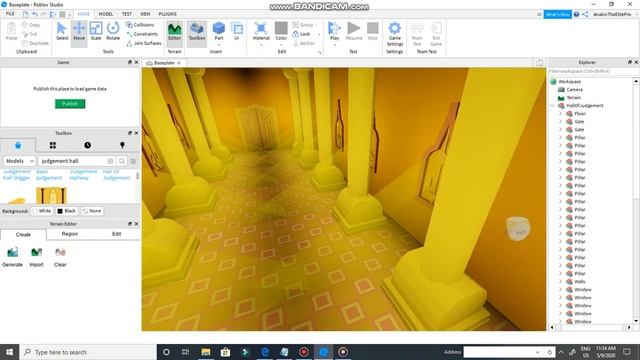Click the Resume test button
The height and width of the screenshot is (360, 640).
coord(354,32)
